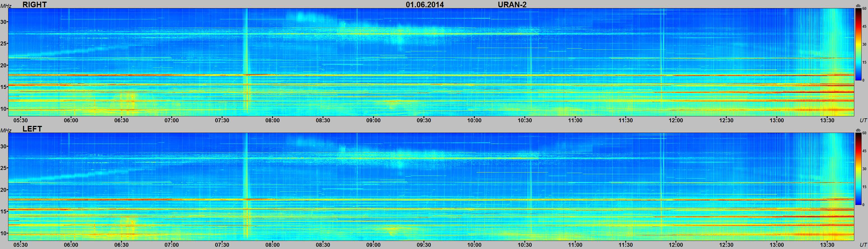
Task: Click the red 18 MHz interference line in LEFT panel
Action: (431, 199)
